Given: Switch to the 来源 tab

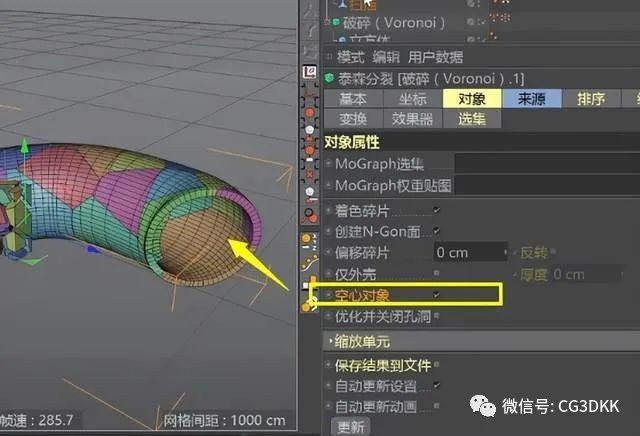Looking at the screenshot, I should point(532,99).
